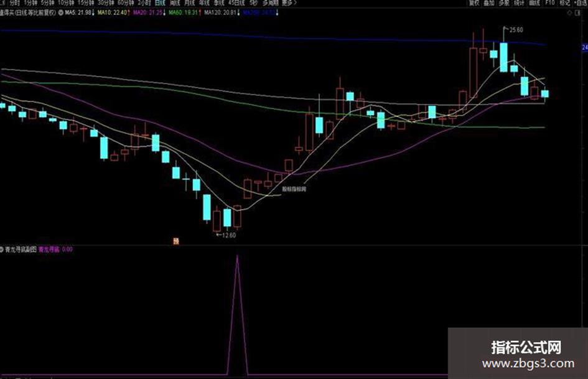Click the round settings icon before MA5
Viewport: 588px width, 379px height.
tap(61, 13)
